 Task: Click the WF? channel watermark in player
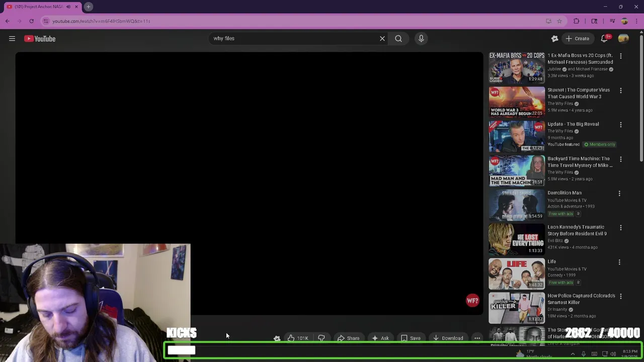472,301
